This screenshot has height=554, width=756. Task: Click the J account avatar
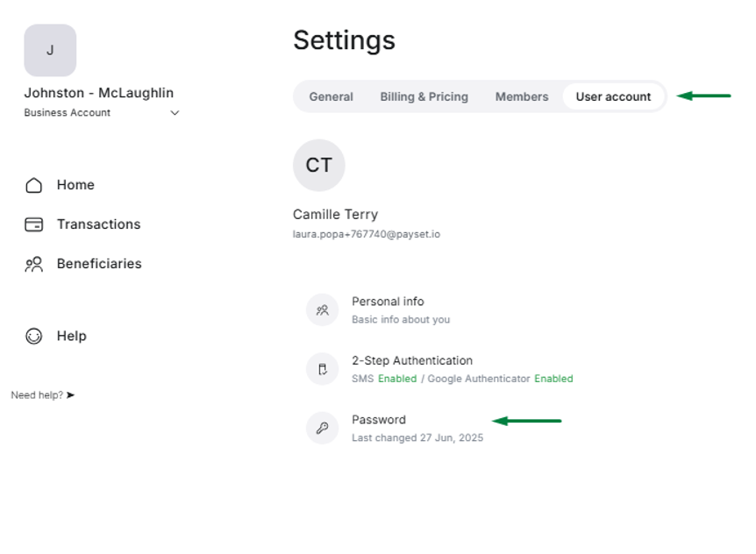pyautogui.click(x=50, y=50)
